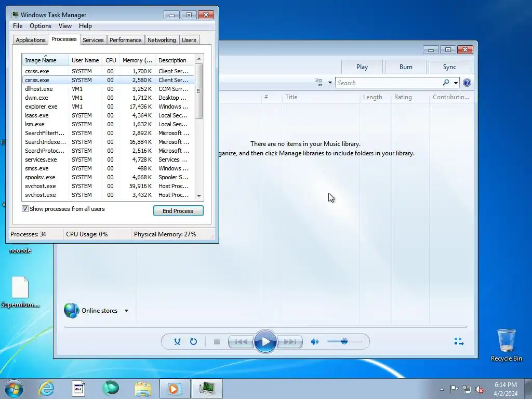Screen dimensions: 532x399
Task: Open the Windows Start menu orb
Action: pyautogui.click(x=14, y=389)
